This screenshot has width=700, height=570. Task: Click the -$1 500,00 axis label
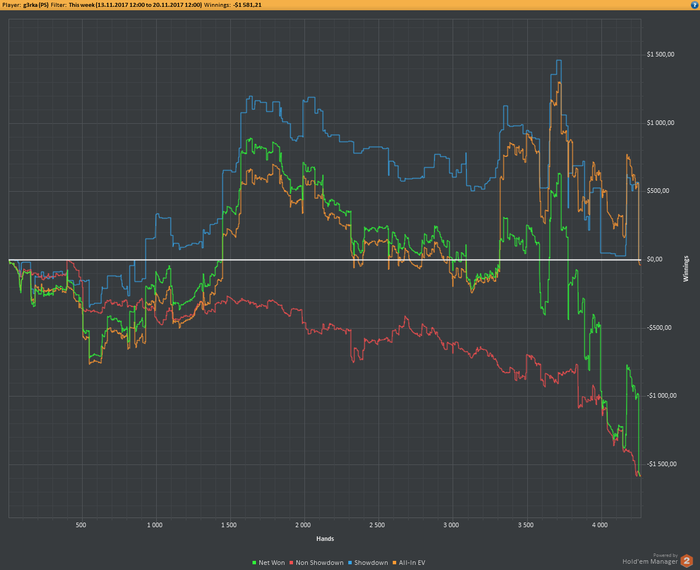tap(661, 464)
